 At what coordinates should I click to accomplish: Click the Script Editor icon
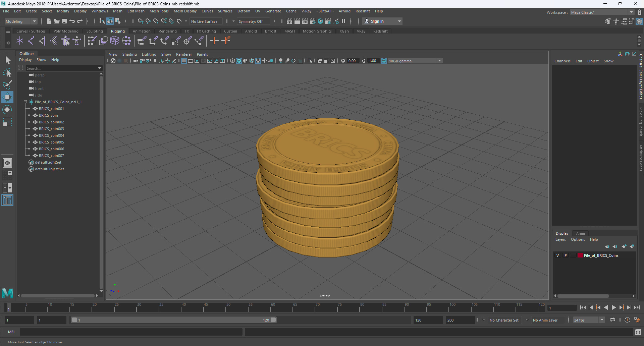(638, 332)
